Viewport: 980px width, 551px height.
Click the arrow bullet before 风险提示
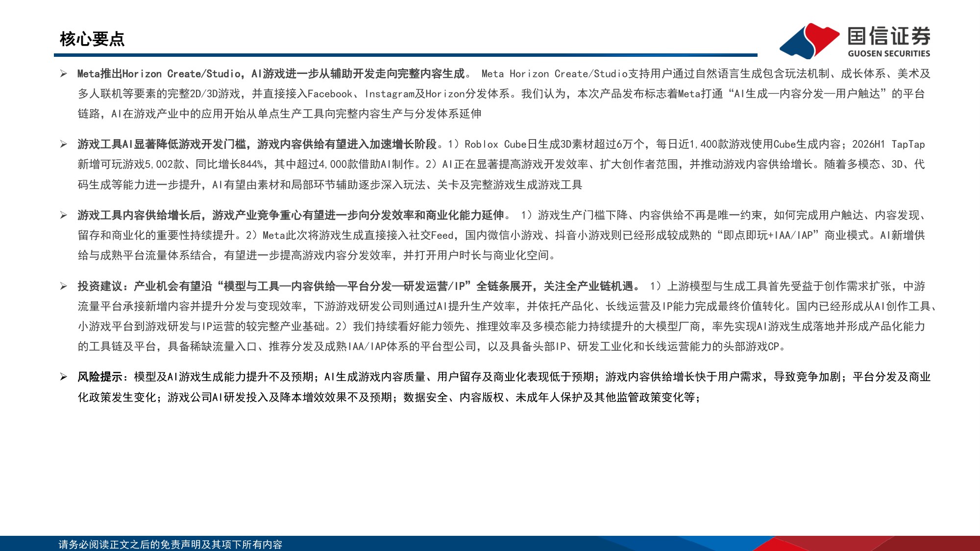pyautogui.click(x=64, y=377)
